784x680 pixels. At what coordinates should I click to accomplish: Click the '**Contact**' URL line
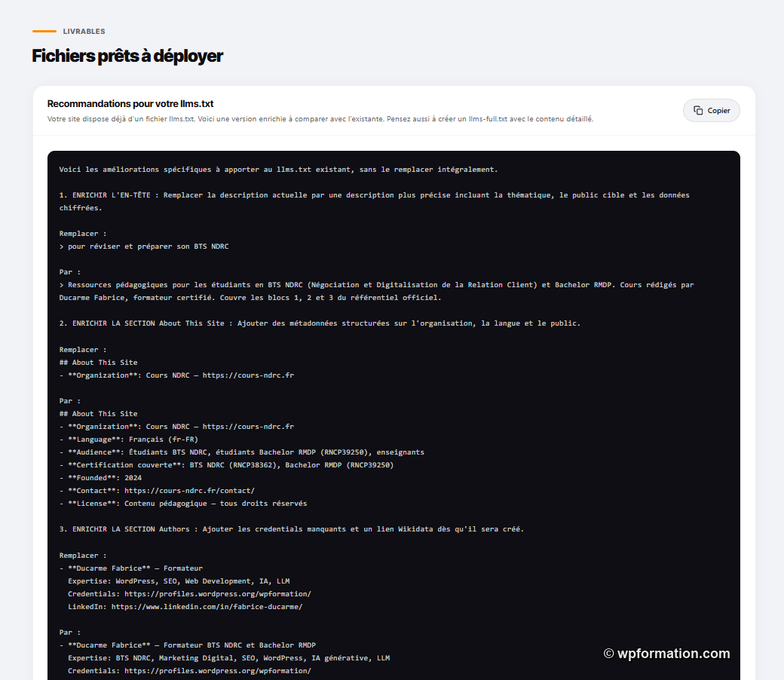pyautogui.click(x=157, y=491)
